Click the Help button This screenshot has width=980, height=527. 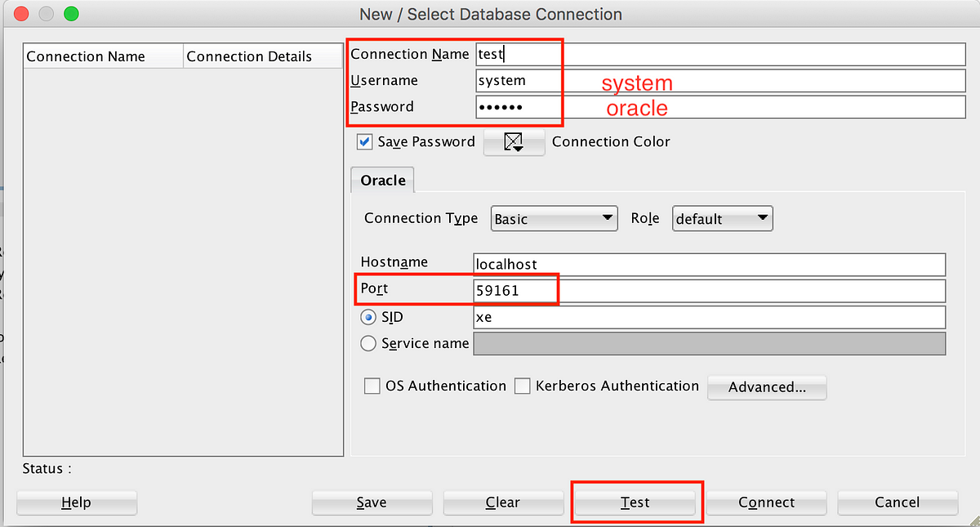pos(77,502)
